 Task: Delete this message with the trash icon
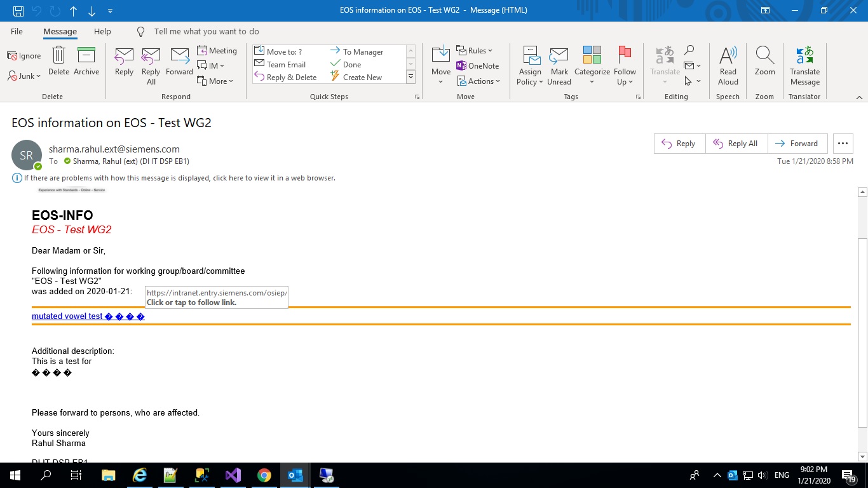[58, 62]
